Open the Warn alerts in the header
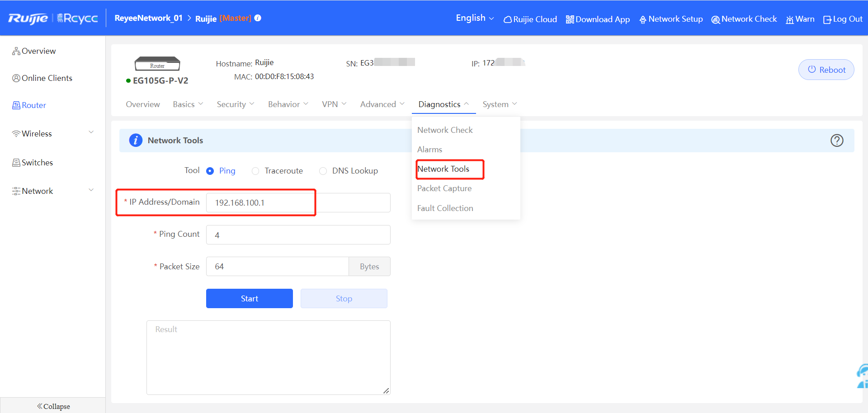This screenshot has width=868, height=413. pyautogui.click(x=800, y=19)
